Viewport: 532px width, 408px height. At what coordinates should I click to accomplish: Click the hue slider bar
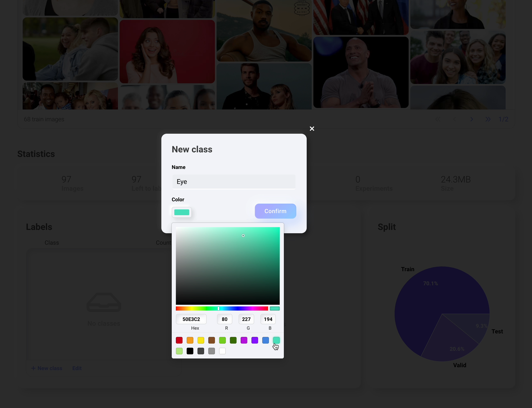pyautogui.click(x=222, y=308)
